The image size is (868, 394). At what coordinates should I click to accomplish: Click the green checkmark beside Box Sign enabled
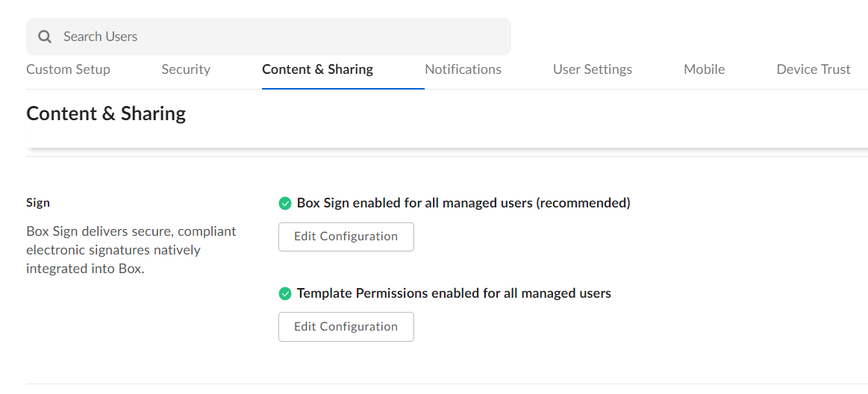(x=284, y=203)
